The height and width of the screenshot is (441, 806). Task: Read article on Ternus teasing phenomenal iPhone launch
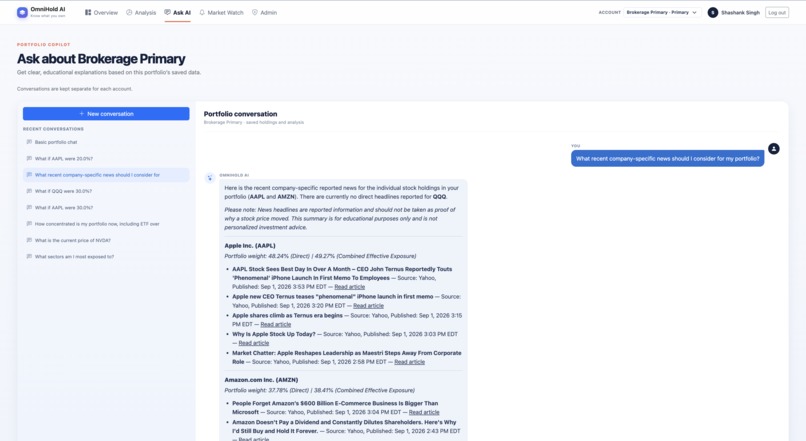pyautogui.click(x=368, y=306)
